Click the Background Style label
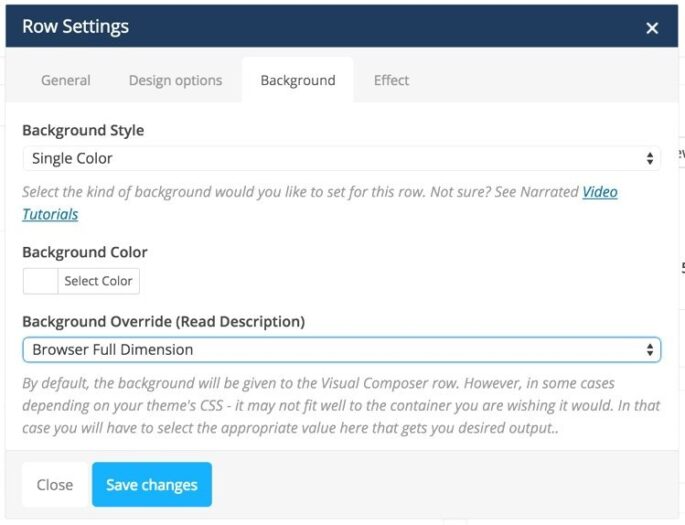This screenshot has height=525, width=685. click(x=83, y=131)
